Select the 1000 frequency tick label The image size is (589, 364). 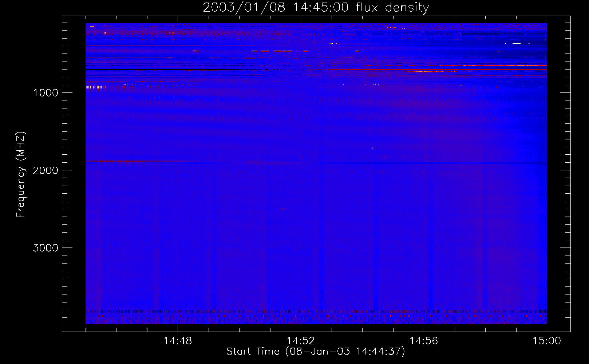pyautogui.click(x=46, y=93)
